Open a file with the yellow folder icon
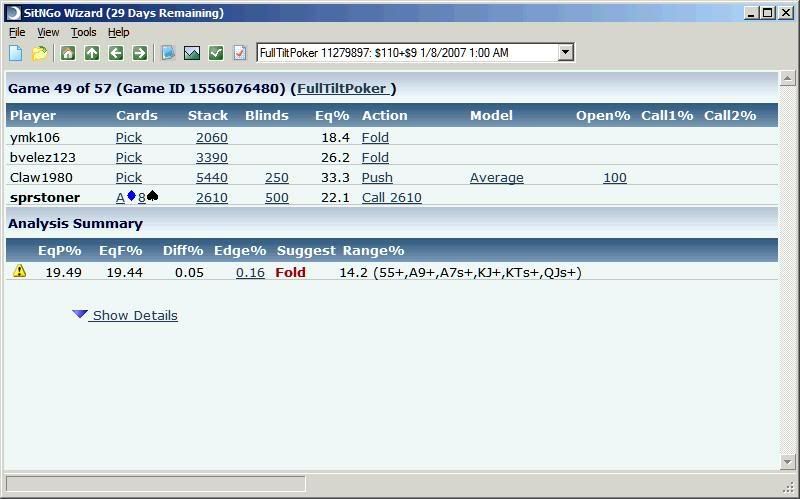Image resolution: width=800 pixels, height=499 pixels. point(40,53)
